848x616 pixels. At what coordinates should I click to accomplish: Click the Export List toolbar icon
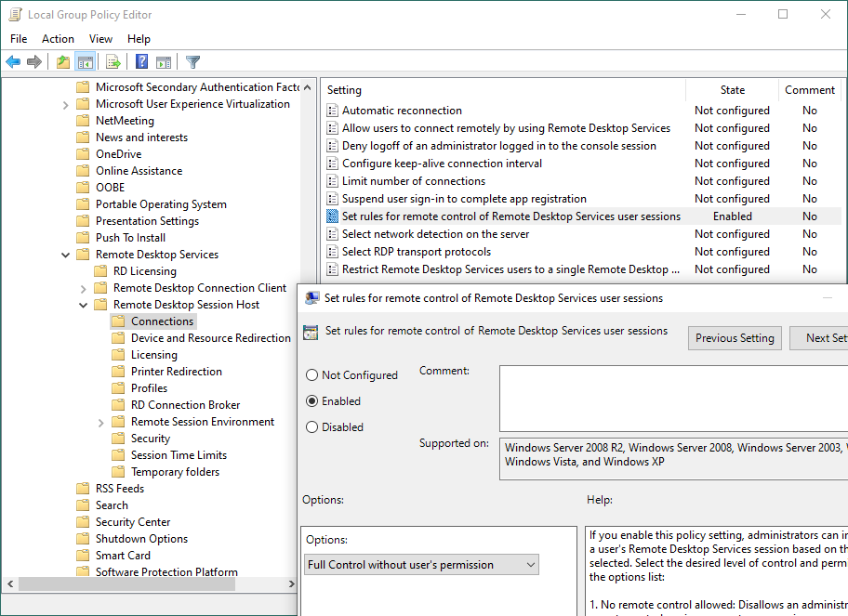coord(113,62)
